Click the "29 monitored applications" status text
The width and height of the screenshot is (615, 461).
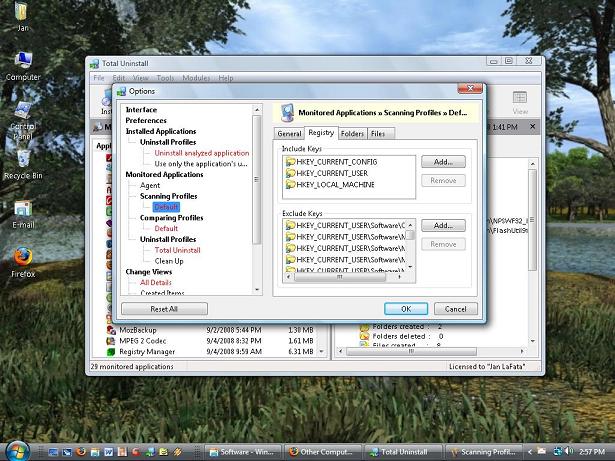click(x=132, y=366)
